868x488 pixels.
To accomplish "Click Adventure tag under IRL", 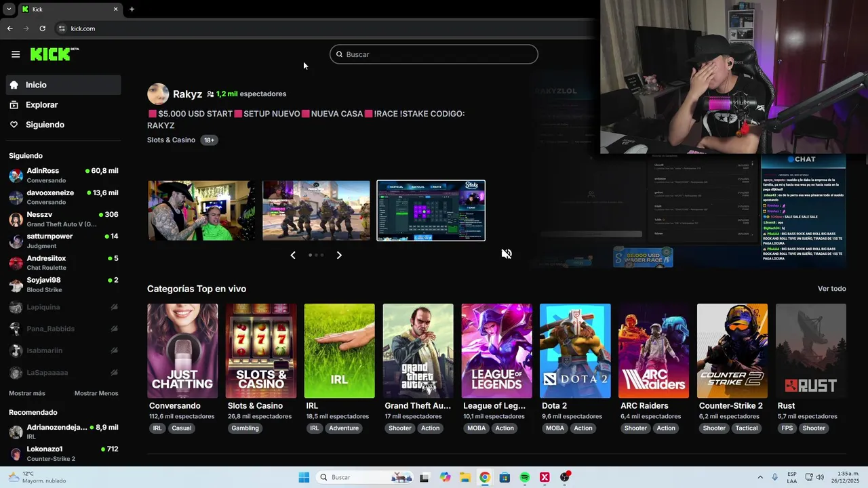I will 344,428.
